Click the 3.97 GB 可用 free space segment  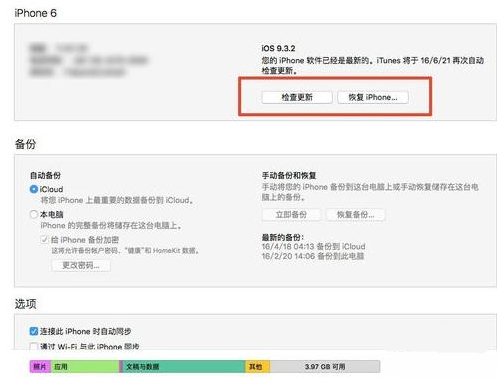pos(325,367)
